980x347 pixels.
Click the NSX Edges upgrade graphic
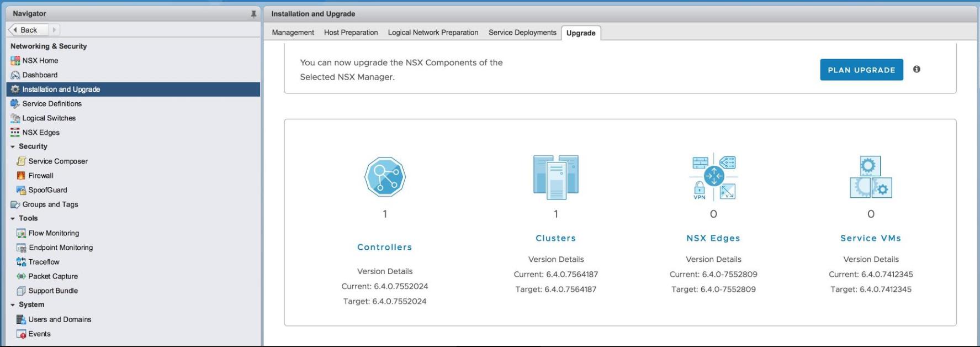[713, 177]
